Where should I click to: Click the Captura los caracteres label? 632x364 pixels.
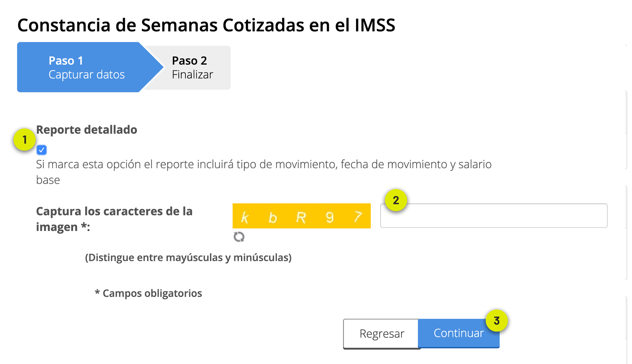pos(114,219)
